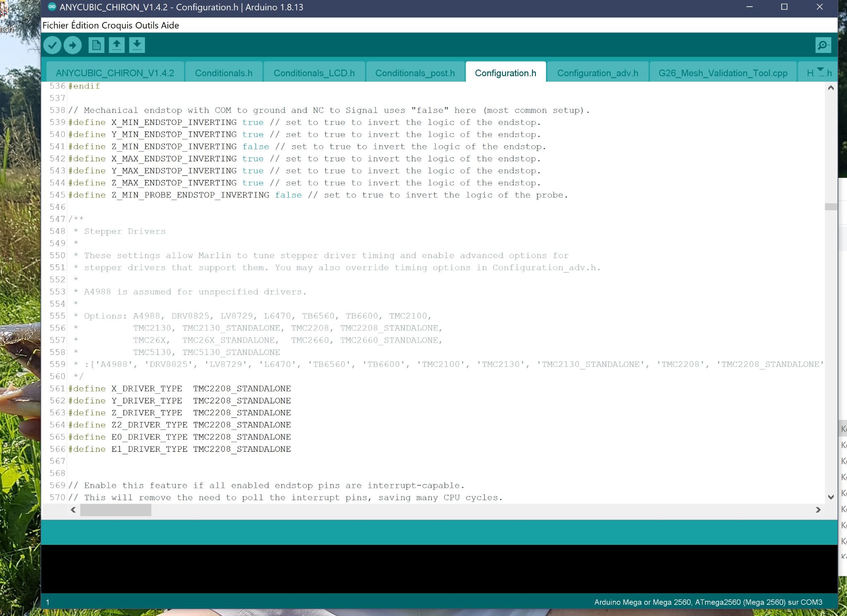Save the sketch with the down-arrow icon

coord(137,45)
